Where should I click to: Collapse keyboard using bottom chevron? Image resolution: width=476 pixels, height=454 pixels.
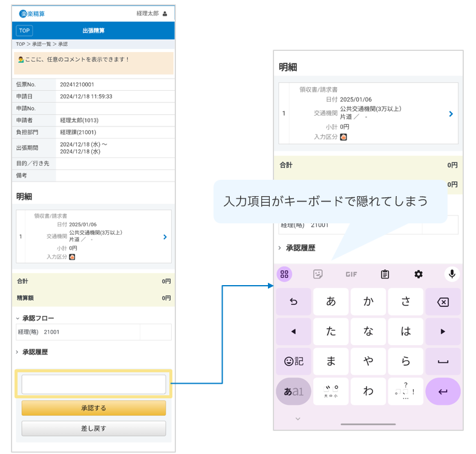pyautogui.click(x=298, y=419)
